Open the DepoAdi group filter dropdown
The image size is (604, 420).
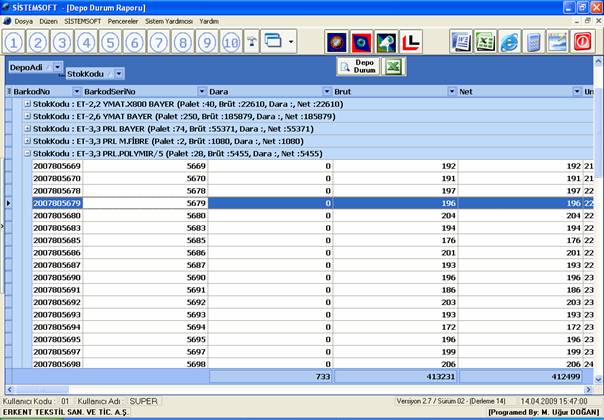click(x=58, y=67)
